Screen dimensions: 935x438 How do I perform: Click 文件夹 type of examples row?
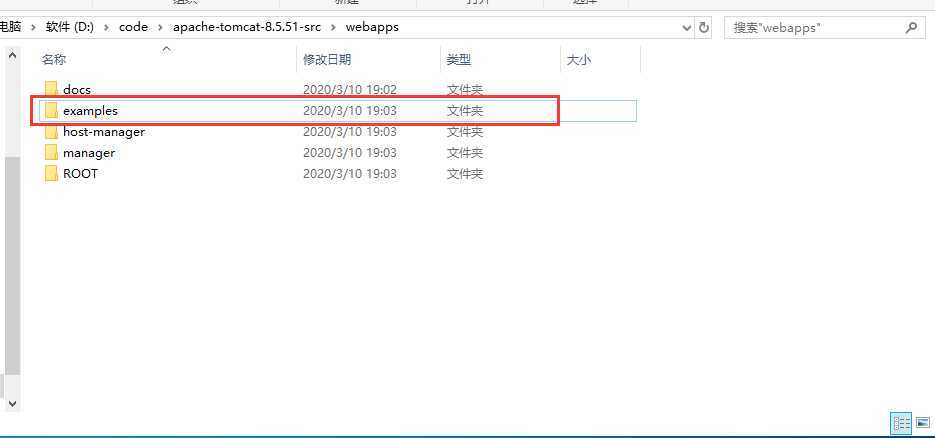pos(465,111)
